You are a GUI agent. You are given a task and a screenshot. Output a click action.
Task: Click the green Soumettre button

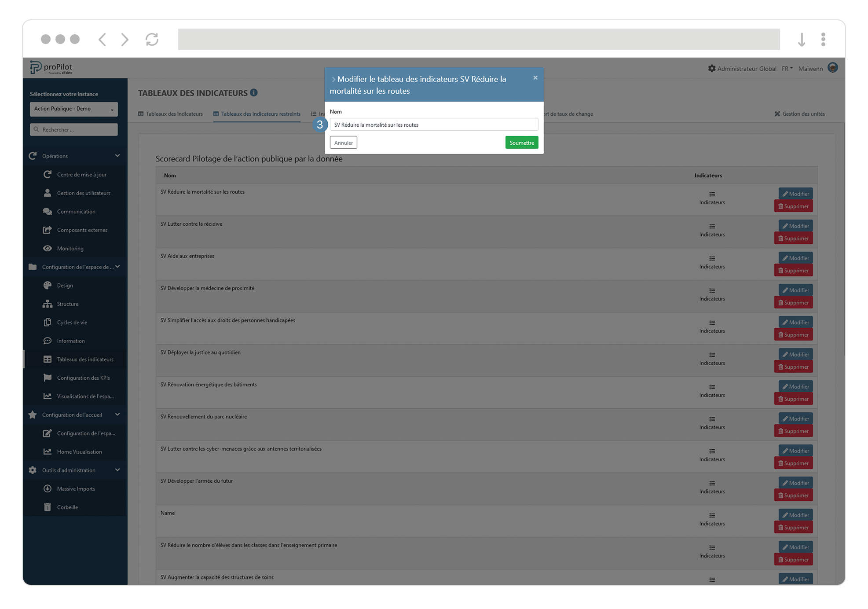click(521, 143)
